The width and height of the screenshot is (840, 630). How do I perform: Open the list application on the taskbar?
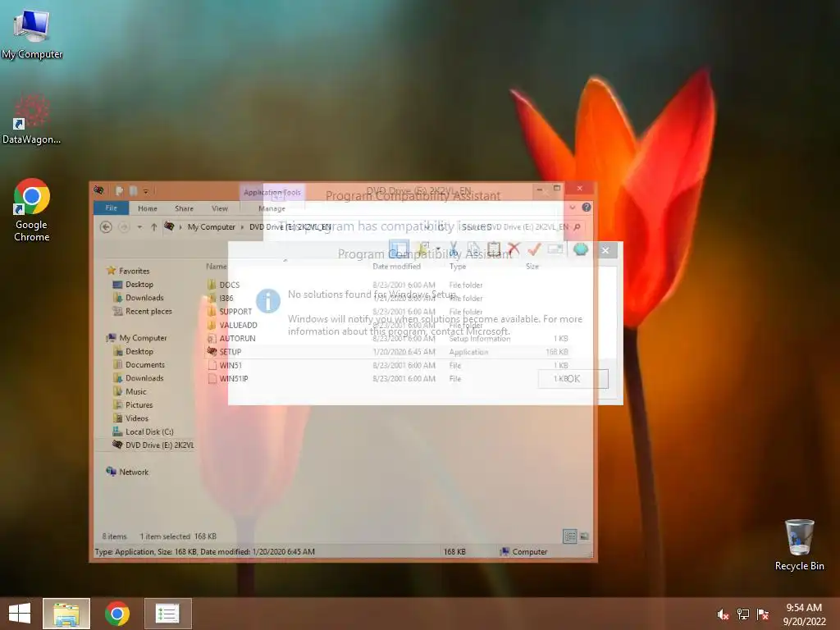(167, 614)
